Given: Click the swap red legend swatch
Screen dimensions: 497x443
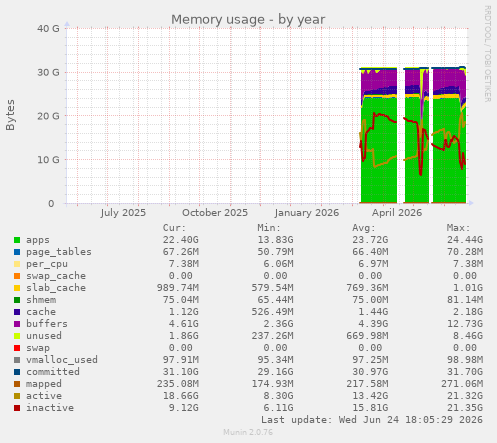Looking at the screenshot, I should click(17, 348).
